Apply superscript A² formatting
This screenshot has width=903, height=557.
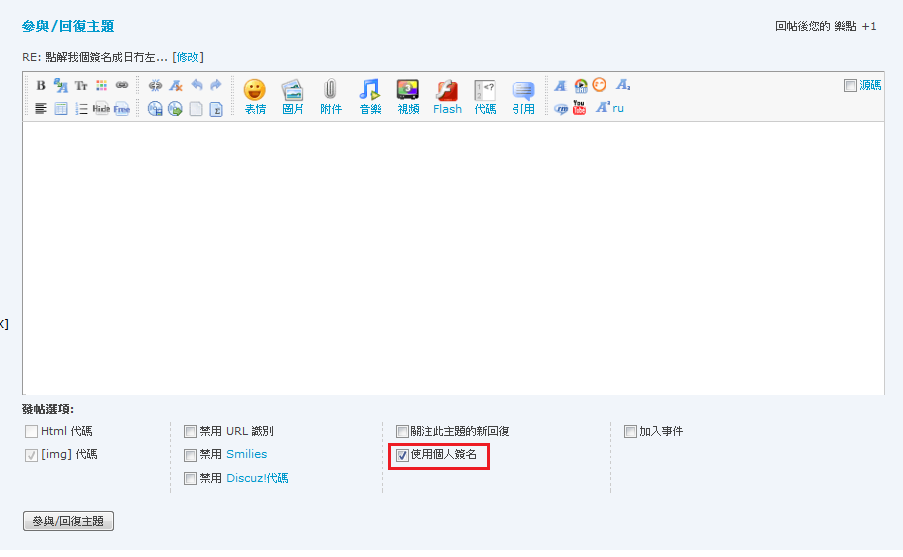(x=603, y=108)
